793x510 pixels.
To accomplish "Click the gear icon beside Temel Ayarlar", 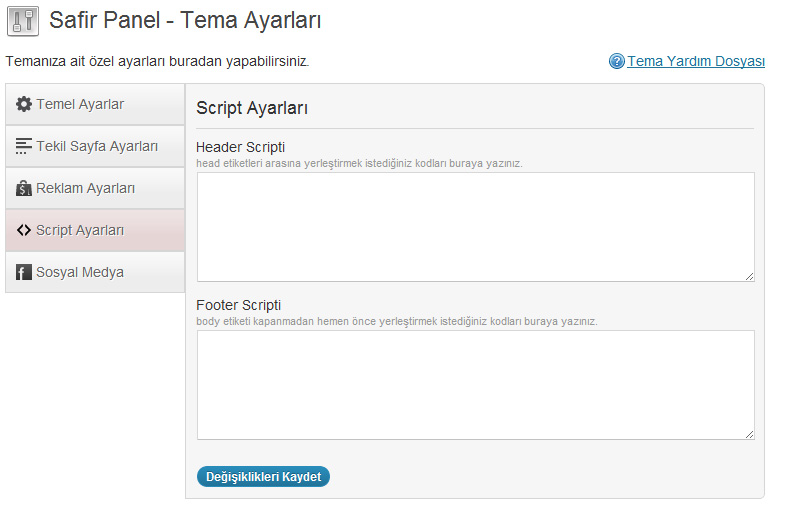I will pos(24,104).
